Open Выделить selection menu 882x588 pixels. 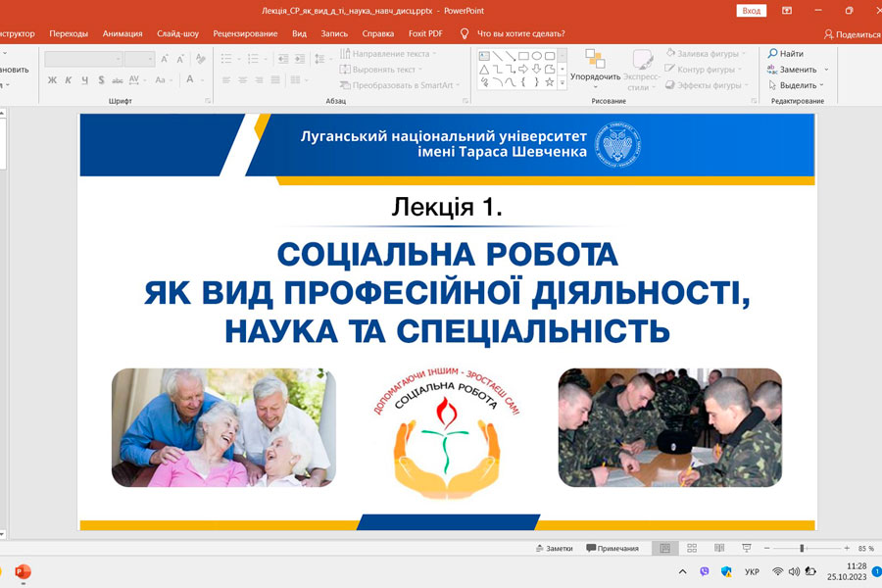pyautogui.click(x=796, y=85)
